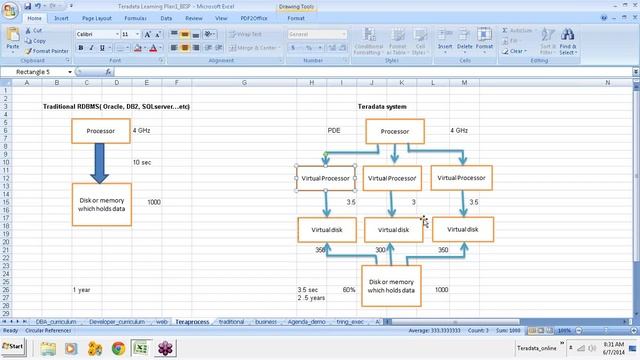Image resolution: width=640 pixels, height=360 pixels.
Task: Open Find & Select menu
Action: pyautogui.click(x=568, y=41)
